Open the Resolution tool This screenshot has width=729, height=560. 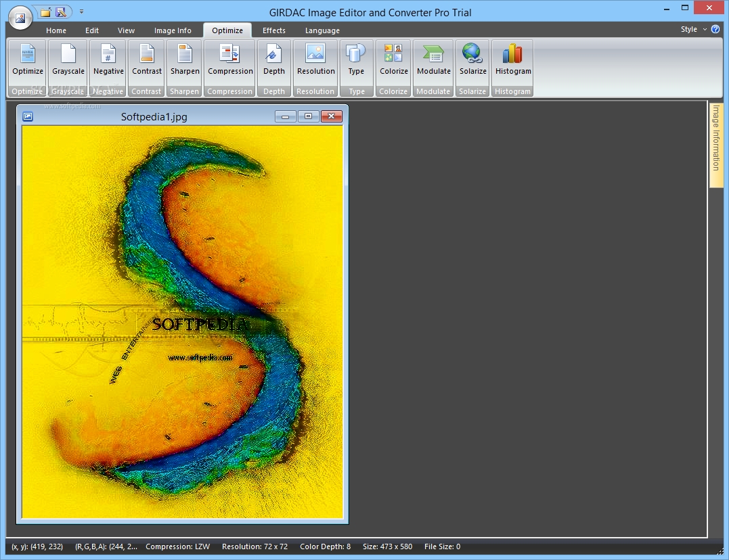[x=315, y=60]
